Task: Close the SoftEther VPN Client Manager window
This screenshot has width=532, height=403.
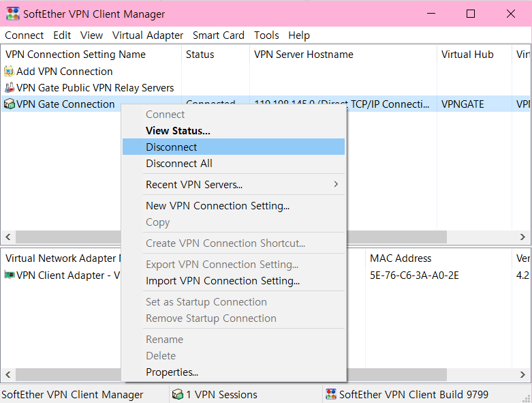Action: tap(511, 14)
